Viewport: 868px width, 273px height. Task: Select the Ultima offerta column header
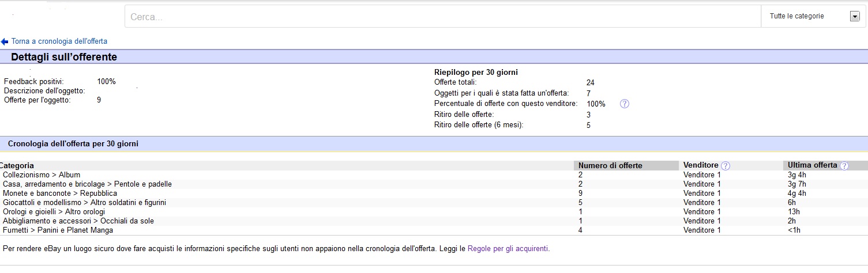[x=812, y=165]
